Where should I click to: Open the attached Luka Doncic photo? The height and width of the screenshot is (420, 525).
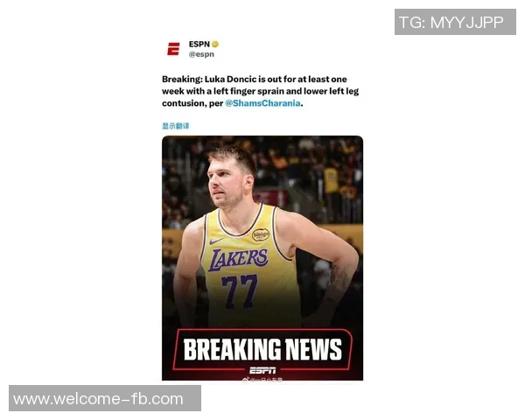point(262,258)
